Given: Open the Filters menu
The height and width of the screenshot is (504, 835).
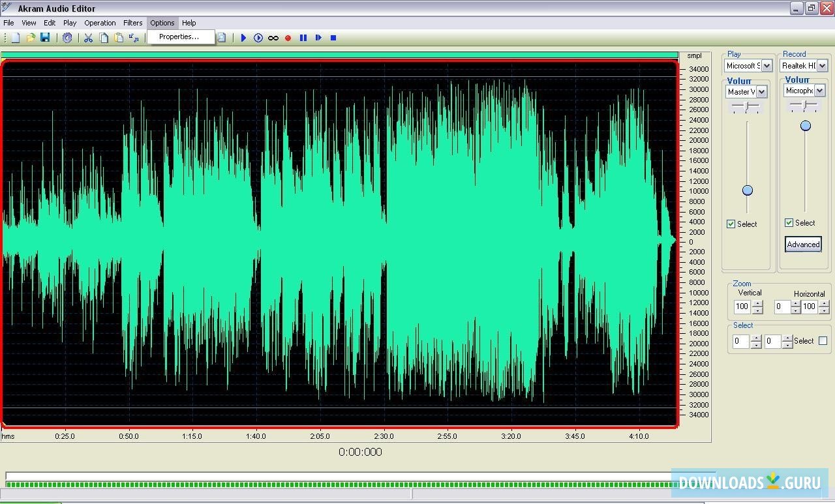Looking at the screenshot, I should [133, 23].
